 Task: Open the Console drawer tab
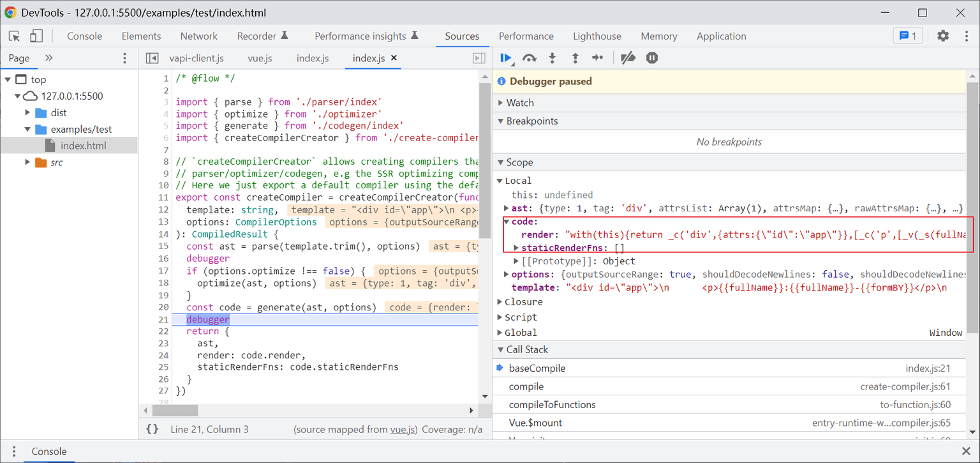(x=49, y=452)
